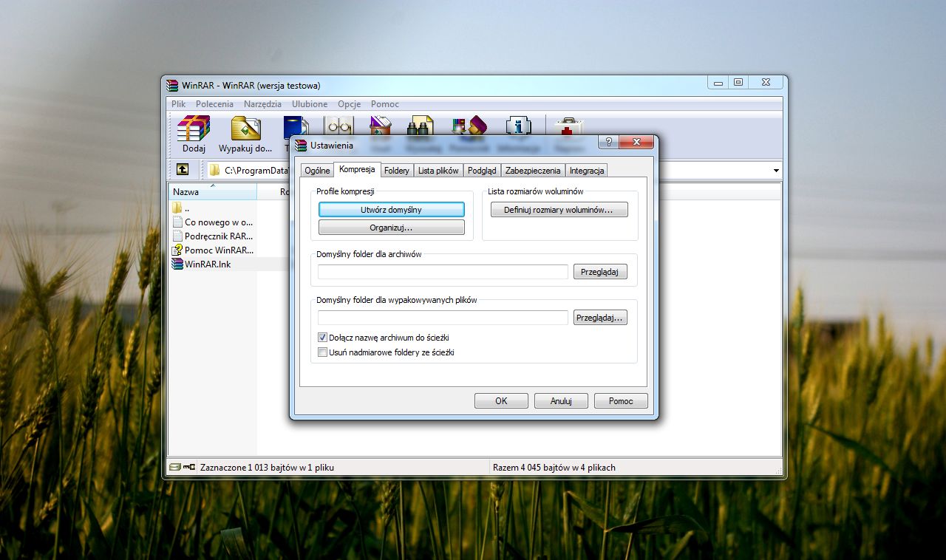
Task: Click the trash bin Usuń toolbar icon
Action: [x=380, y=126]
